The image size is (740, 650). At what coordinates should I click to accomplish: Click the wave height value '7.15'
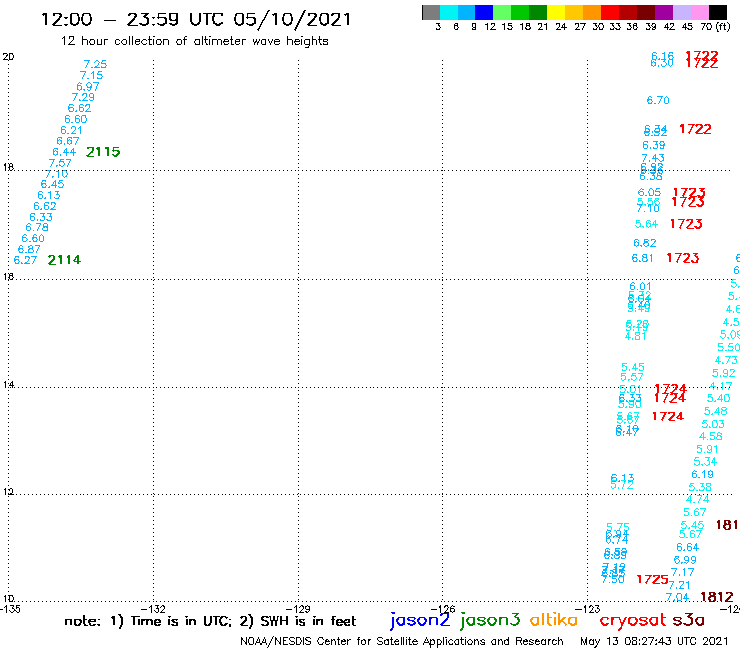click(91, 75)
